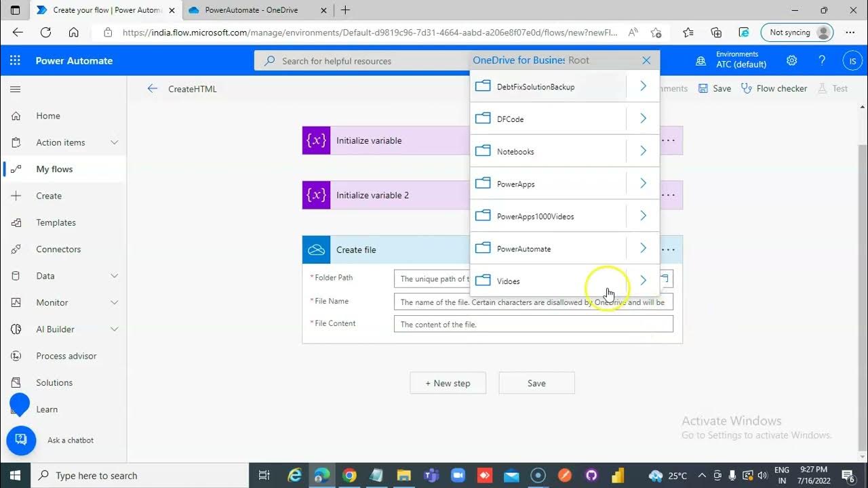Open Edge settings and more menu
This screenshot has height=488, width=868.
[850, 32]
